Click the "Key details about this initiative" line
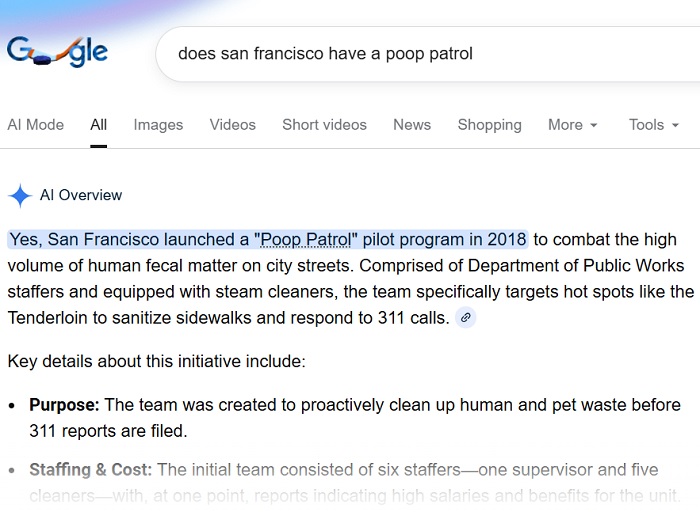 (x=156, y=361)
